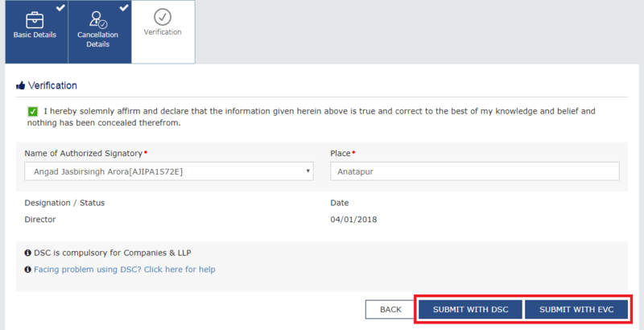Submit the form with DSC
The image size is (644, 330).
pos(469,309)
